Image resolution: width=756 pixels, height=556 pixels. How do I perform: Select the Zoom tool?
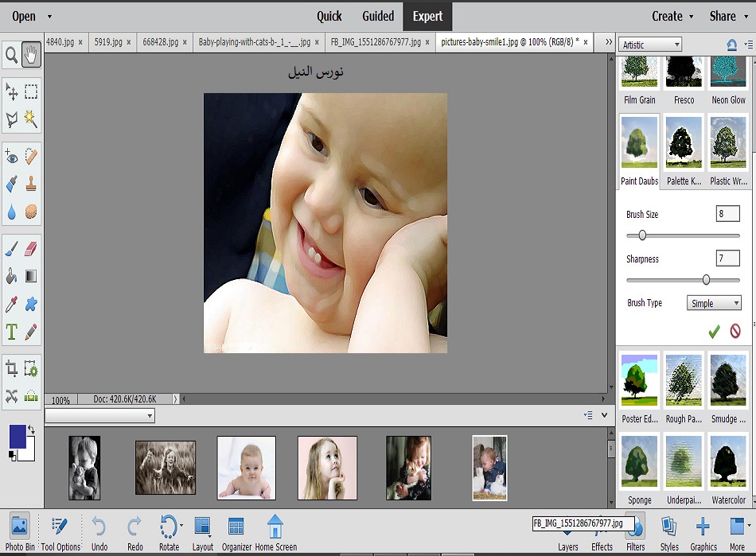coord(12,55)
